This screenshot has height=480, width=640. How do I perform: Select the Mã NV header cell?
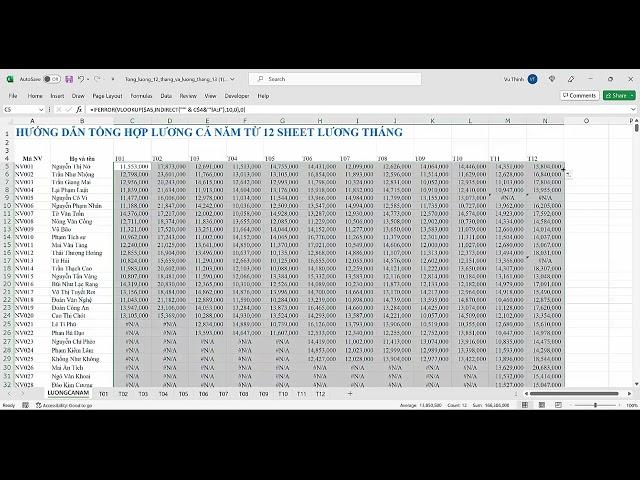point(32,158)
